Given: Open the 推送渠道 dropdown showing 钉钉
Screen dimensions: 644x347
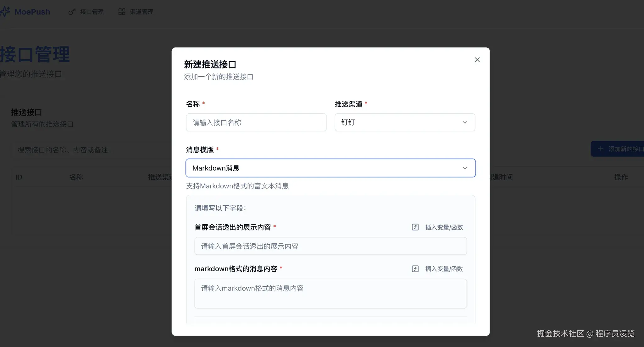Looking at the screenshot, I should click(404, 122).
